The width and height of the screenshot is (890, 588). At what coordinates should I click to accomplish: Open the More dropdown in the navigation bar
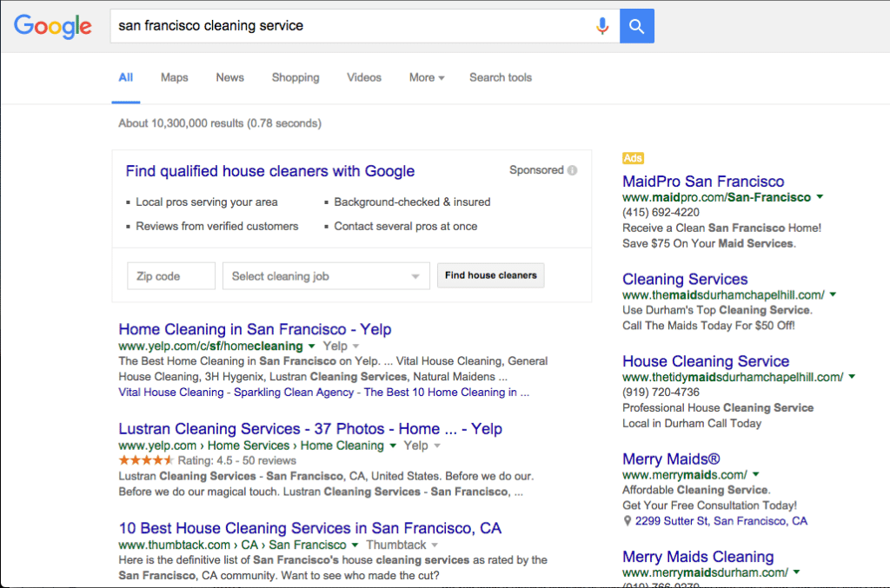coord(426,77)
